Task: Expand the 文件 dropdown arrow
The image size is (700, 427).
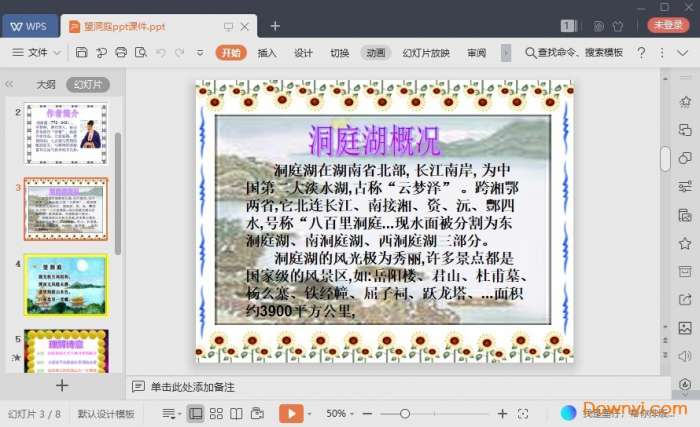Action: 57,53
